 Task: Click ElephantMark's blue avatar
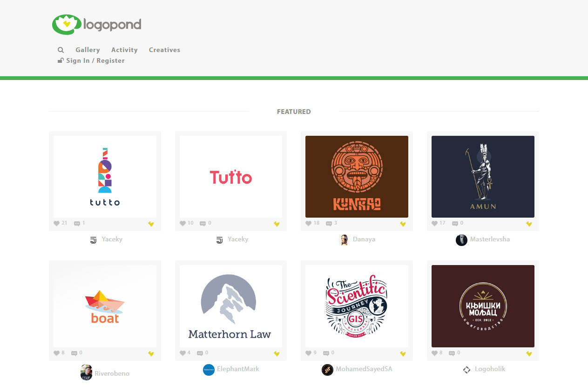(209, 370)
